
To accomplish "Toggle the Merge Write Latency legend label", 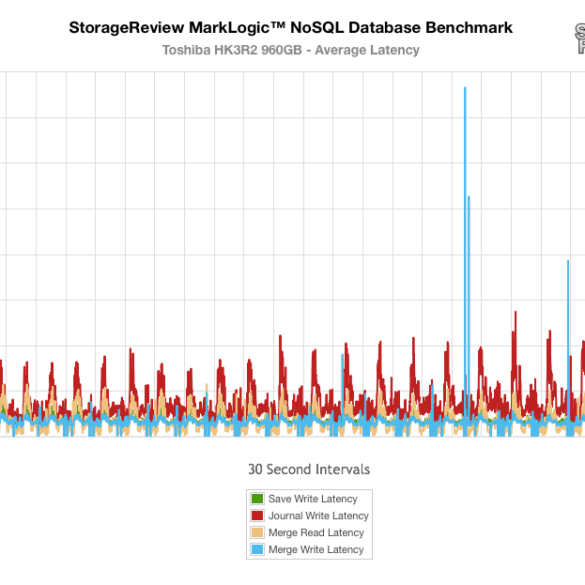I will coord(316,550).
